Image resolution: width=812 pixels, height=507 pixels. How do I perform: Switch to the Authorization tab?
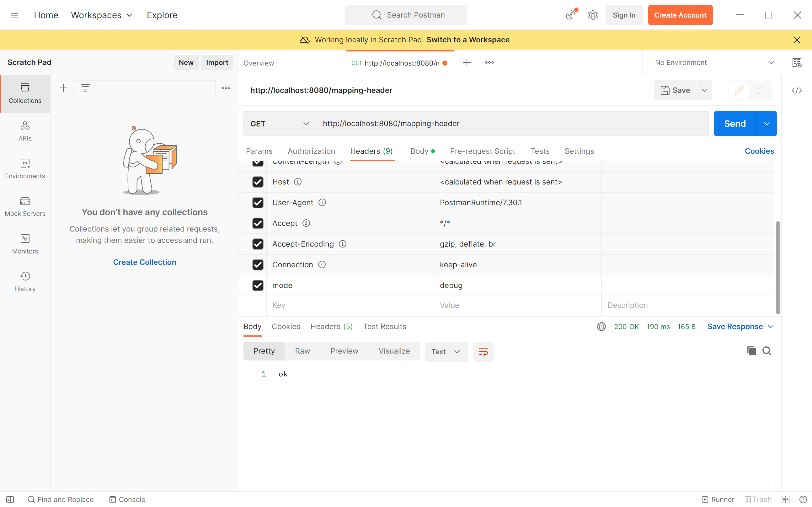[x=311, y=151]
